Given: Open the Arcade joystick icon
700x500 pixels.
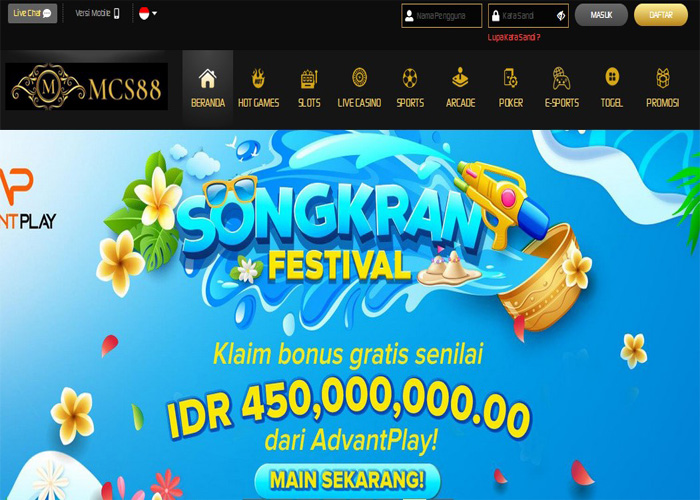Looking at the screenshot, I should pyautogui.click(x=460, y=78).
